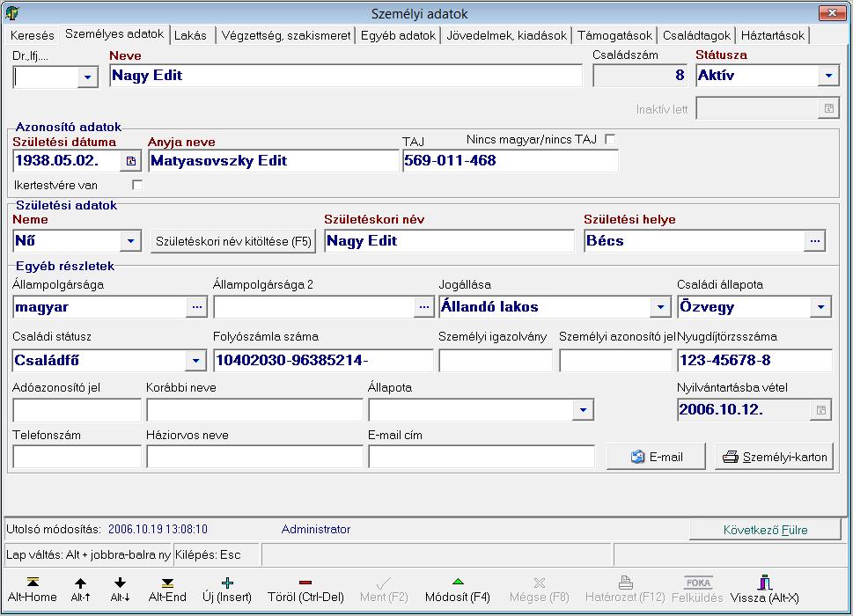Switch to the Lakás tab

coord(190,35)
